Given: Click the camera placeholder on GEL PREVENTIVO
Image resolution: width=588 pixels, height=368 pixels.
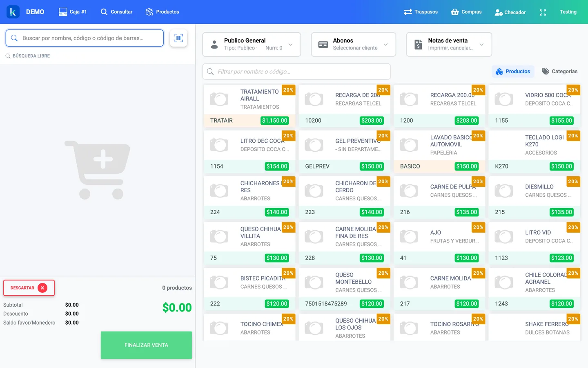Looking at the screenshot, I should pyautogui.click(x=314, y=145).
